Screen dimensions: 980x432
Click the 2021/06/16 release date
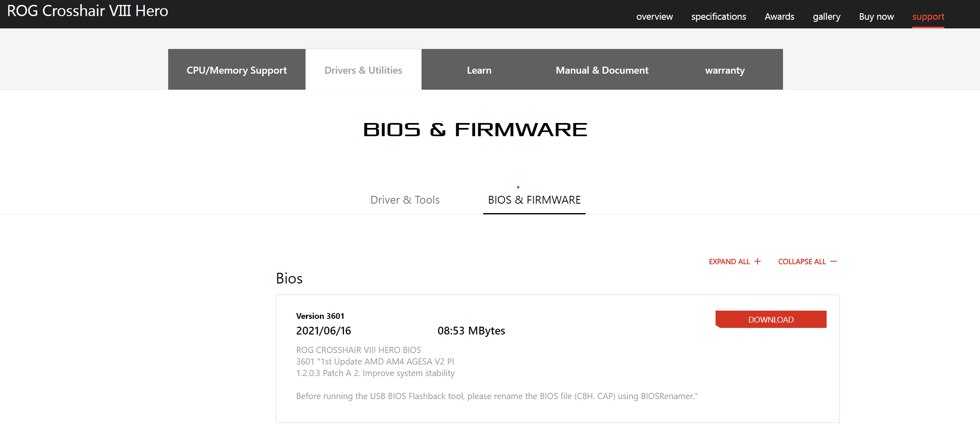[x=324, y=331]
